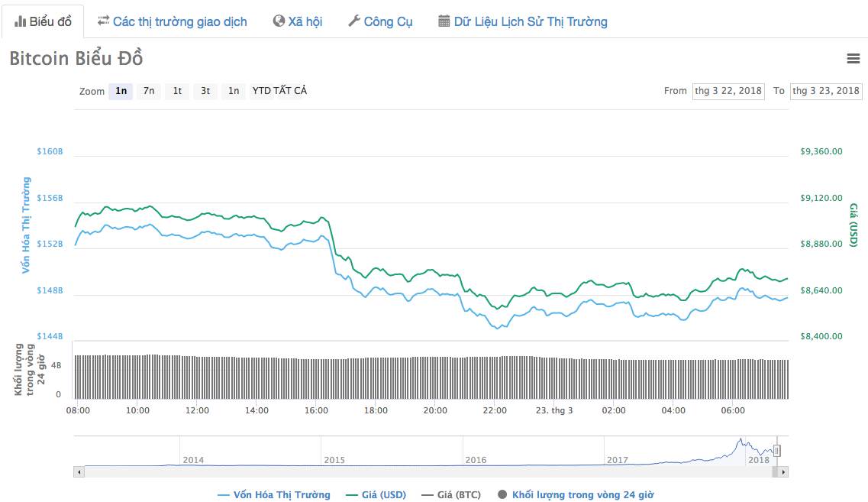Toggle Giá (BTC) legend series
The height and width of the screenshot is (502, 868).
pos(451,495)
